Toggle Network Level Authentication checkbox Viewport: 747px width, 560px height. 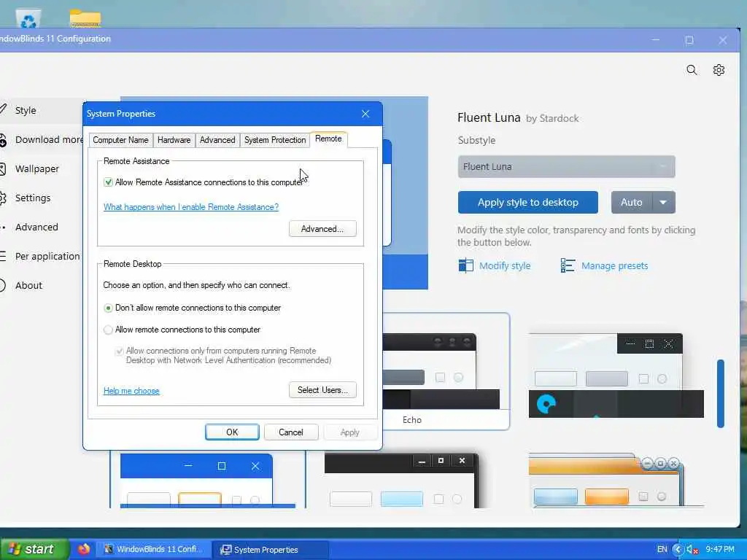pos(119,351)
